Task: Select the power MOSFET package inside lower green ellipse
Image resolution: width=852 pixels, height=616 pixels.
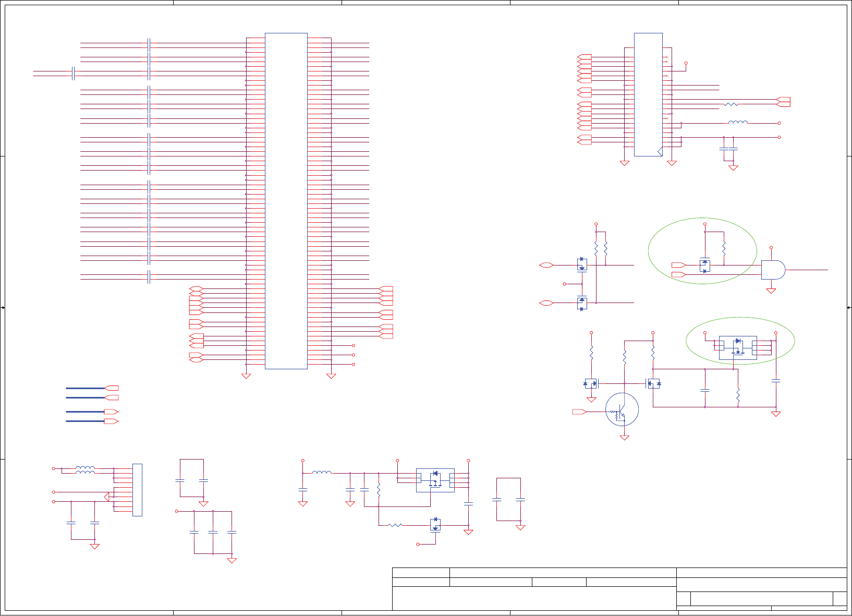Action: [738, 348]
